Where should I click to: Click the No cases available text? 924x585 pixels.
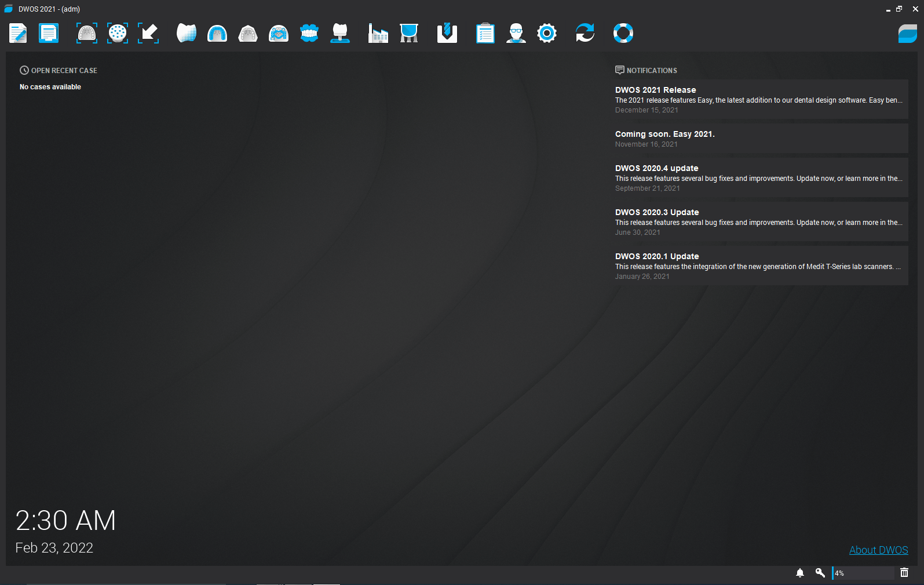point(50,87)
